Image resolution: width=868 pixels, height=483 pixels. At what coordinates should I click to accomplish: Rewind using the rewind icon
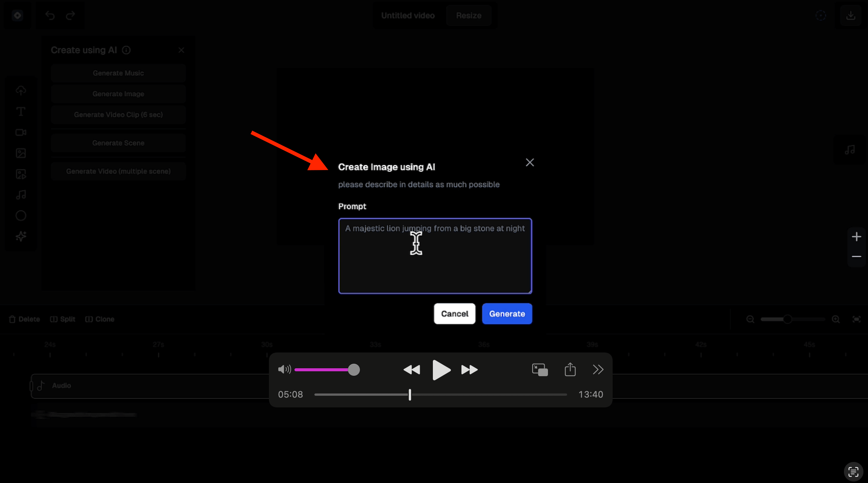point(411,370)
